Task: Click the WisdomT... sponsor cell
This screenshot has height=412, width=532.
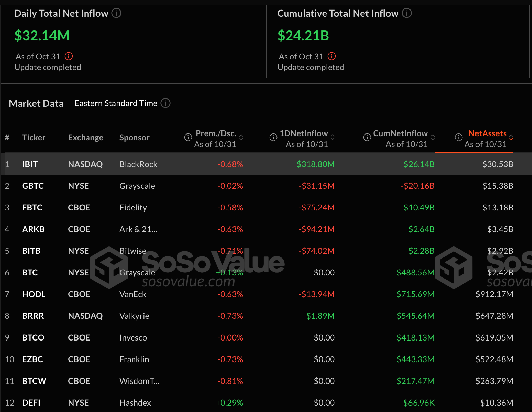Action: [x=139, y=381]
